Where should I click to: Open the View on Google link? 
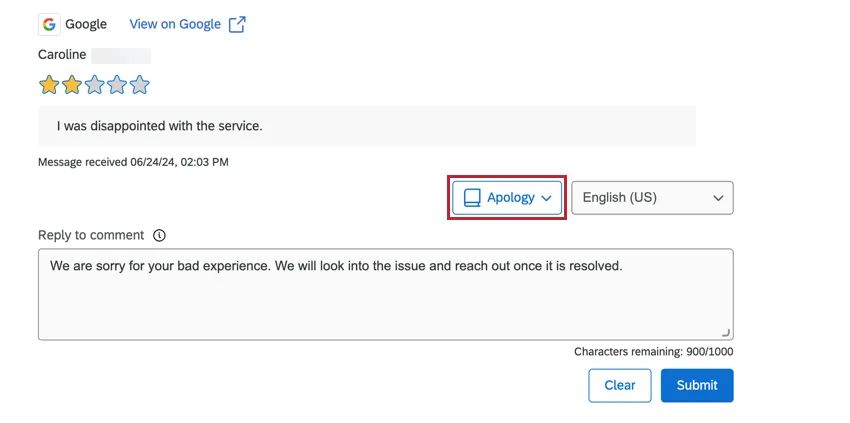point(175,24)
